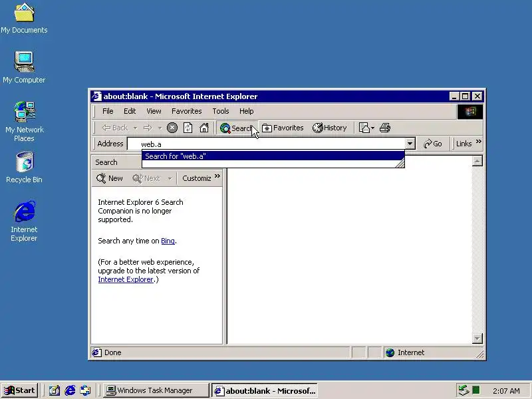Viewport: 532px width, 399px height.
Task: Click the "Done" status bar text
Action: (113, 353)
